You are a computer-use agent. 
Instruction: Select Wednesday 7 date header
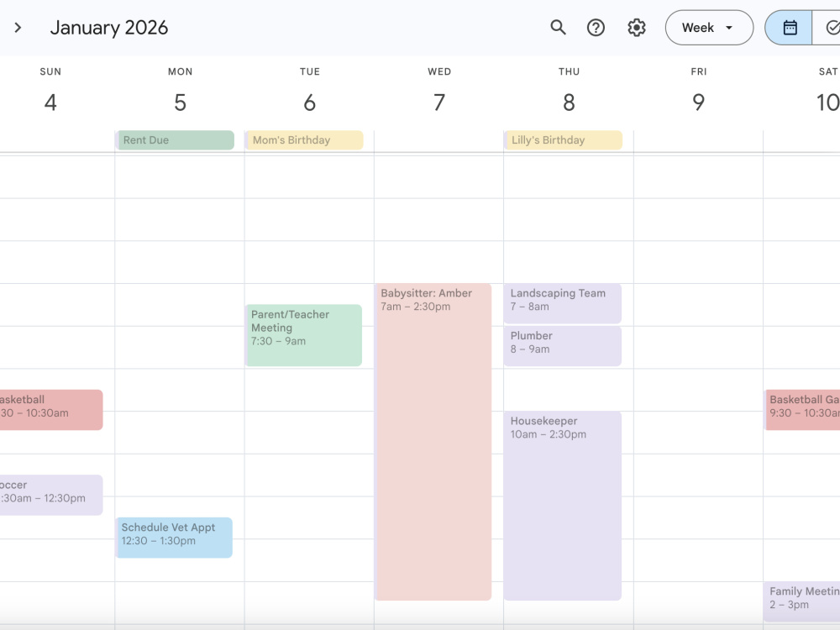(439, 102)
